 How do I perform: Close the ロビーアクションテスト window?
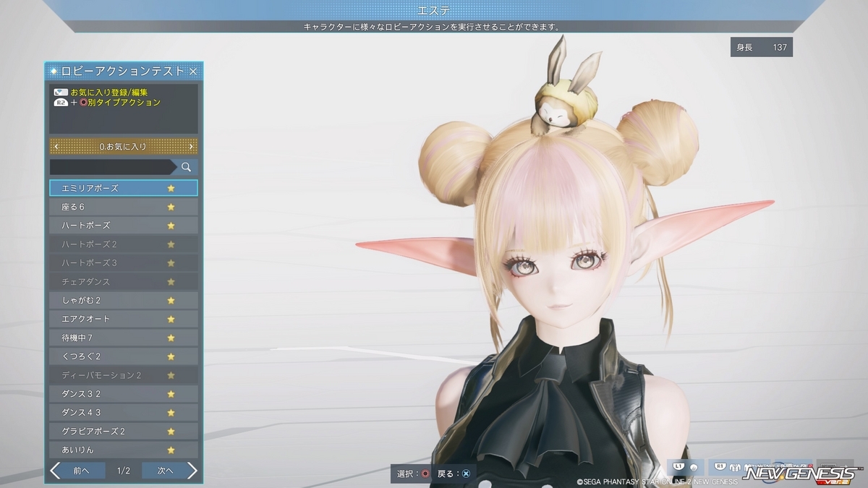click(193, 71)
